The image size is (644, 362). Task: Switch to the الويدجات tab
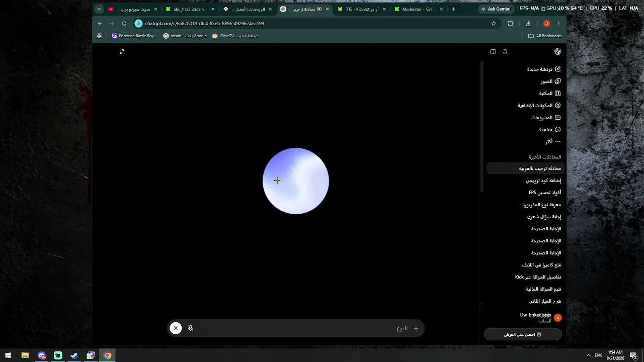pyautogui.click(x=248, y=9)
